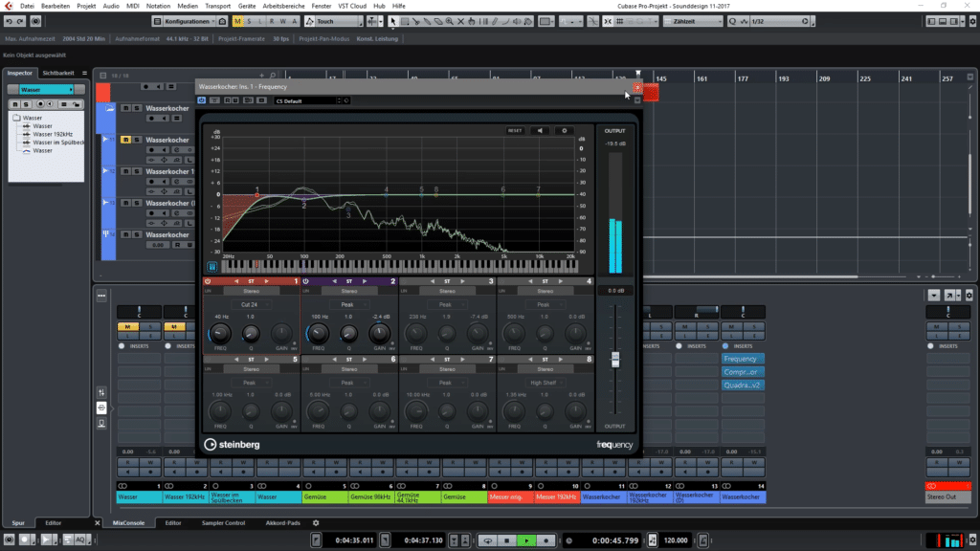Click the RESET button in Frequency EQ
Image resolution: width=980 pixels, height=551 pixels.
pyautogui.click(x=515, y=130)
